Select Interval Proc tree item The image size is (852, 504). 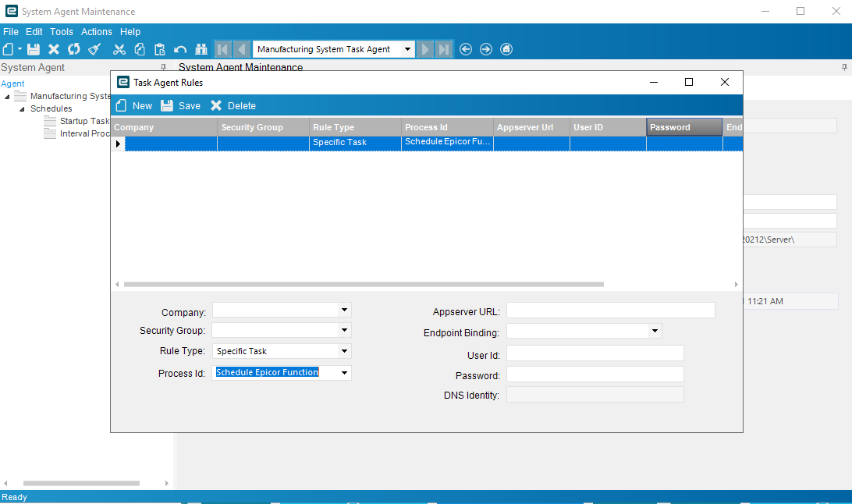click(85, 133)
